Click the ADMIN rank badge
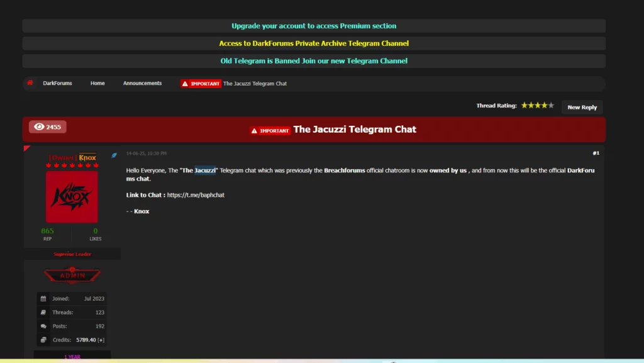This screenshot has height=363, width=644. pyautogui.click(x=72, y=276)
